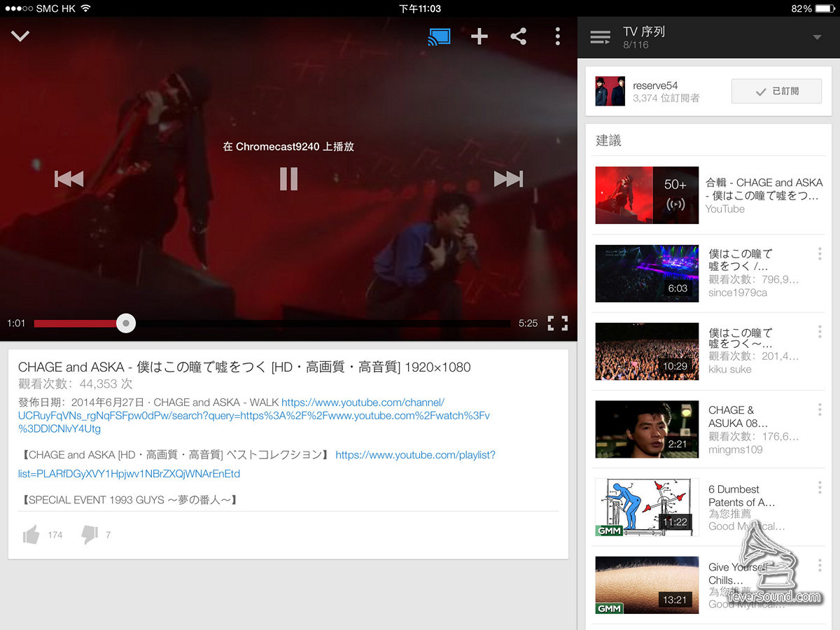Open the youtube.com/channel link in the description

click(x=254, y=416)
